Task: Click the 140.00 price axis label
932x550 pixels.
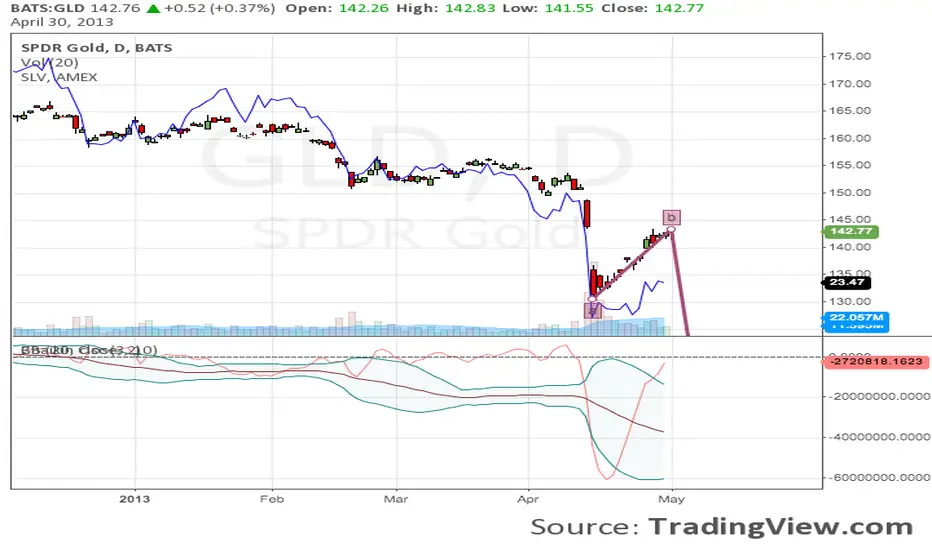Action: (x=850, y=247)
